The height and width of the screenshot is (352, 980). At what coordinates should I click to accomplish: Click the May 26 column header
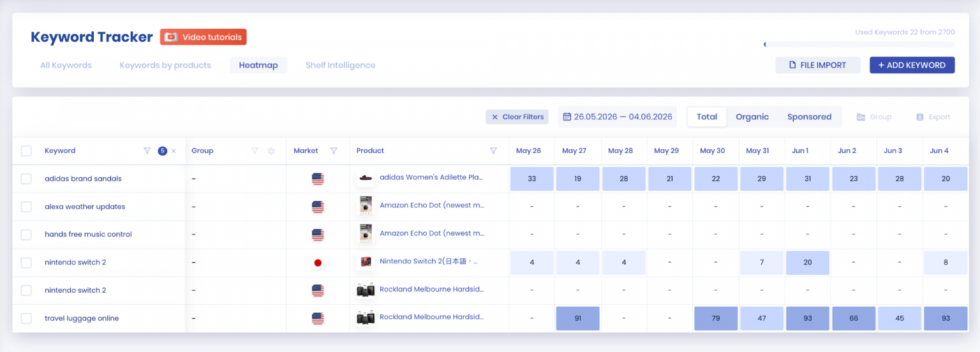[528, 151]
